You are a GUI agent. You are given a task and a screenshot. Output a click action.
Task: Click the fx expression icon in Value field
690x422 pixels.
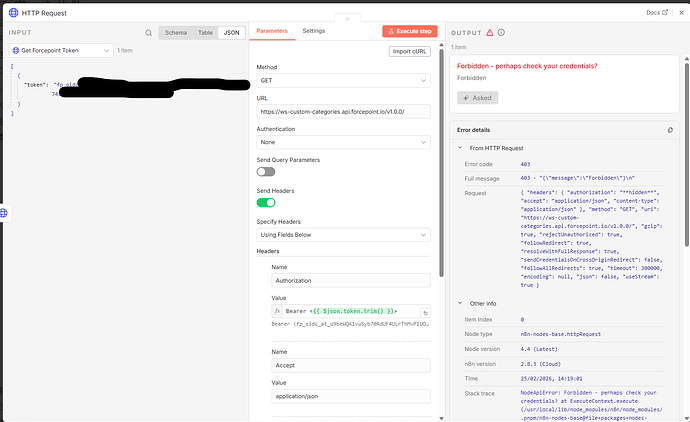click(x=278, y=311)
